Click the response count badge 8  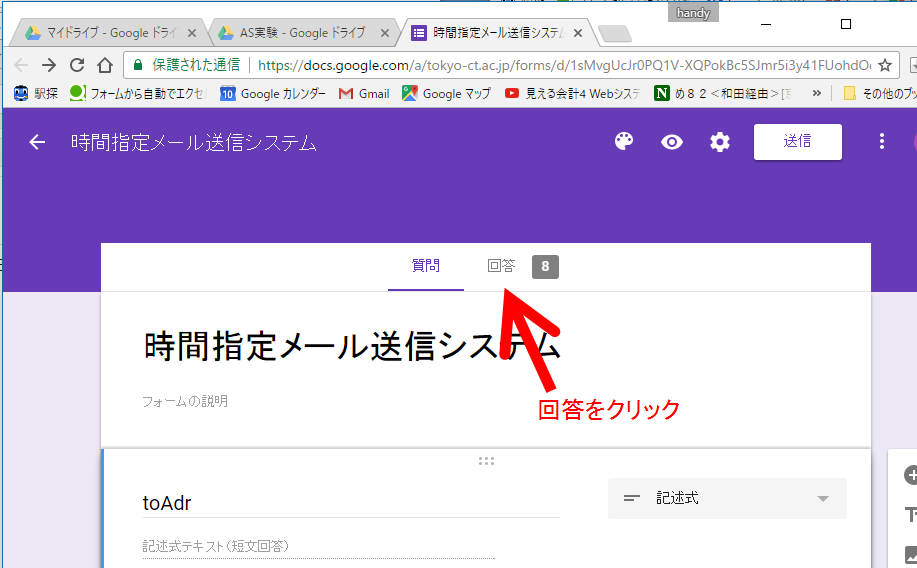click(x=545, y=267)
